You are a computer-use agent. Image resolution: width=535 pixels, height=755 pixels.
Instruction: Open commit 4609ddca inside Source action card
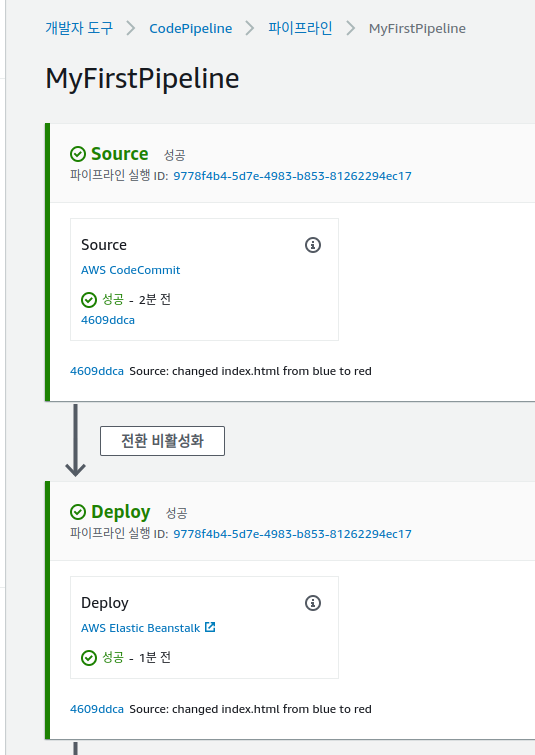(x=108, y=320)
